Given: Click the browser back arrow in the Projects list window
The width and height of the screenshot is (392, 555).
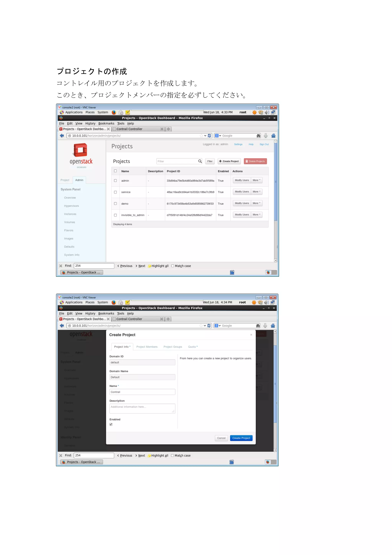Looking at the screenshot, I should pyautogui.click(x=62, y=136).
